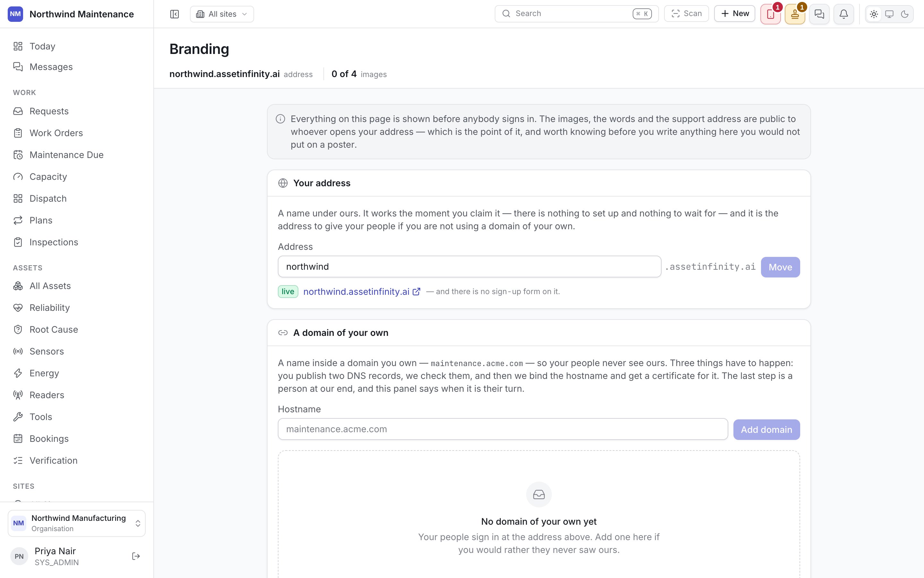The width and height of the screenshot is (924, 578).
Task: Click the Hostname input field
Action: 503,429
